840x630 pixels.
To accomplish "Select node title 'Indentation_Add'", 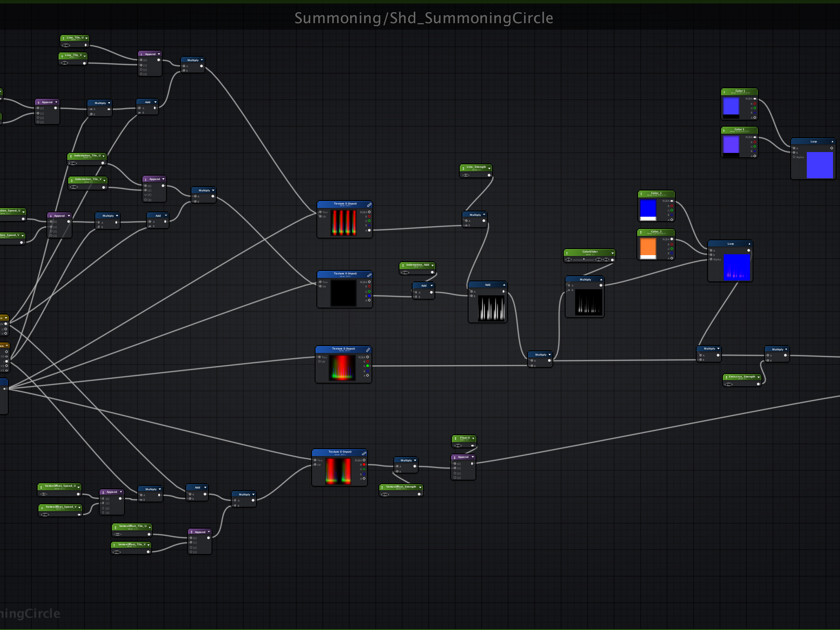I will 418,265.
